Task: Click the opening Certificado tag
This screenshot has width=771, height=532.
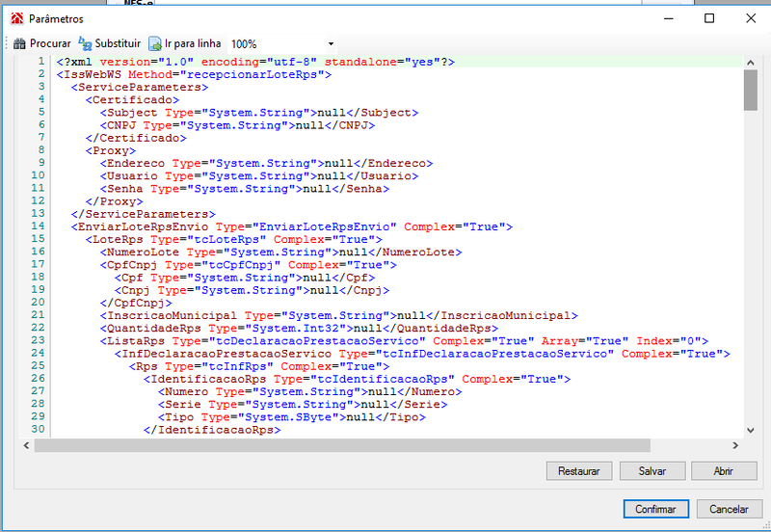Action: 132,100
